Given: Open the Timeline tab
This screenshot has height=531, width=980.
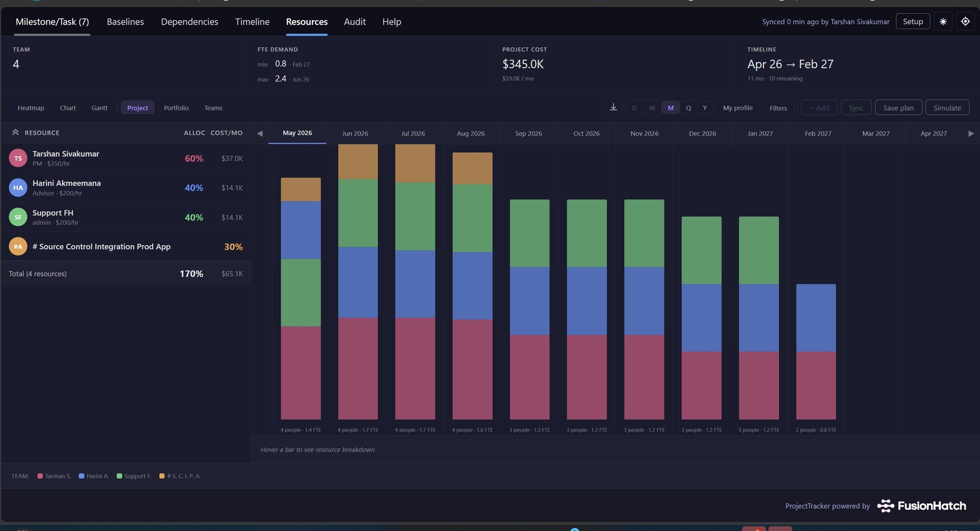Looking at the screenshot, I should [252, 21].
